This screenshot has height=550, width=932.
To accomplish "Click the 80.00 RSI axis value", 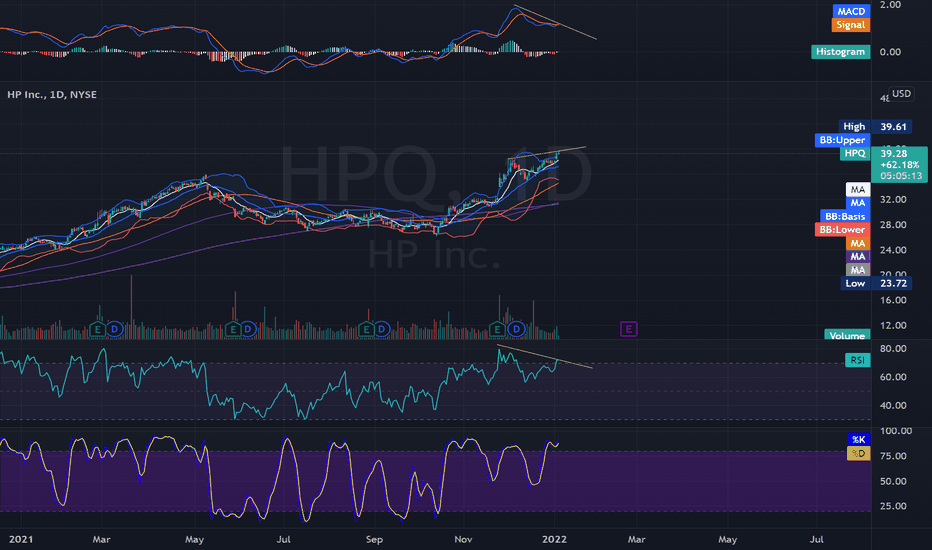I will [x=893, y=348].
